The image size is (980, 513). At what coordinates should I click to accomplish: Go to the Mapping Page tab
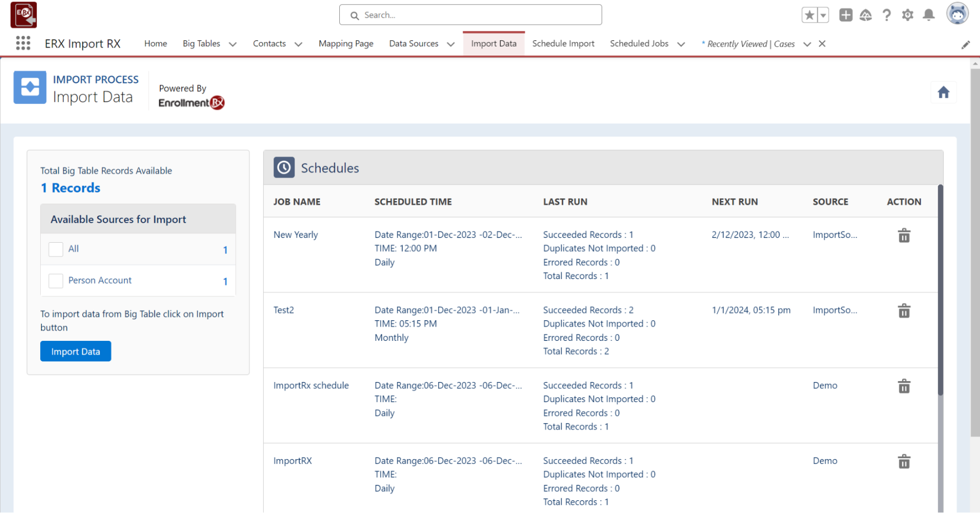(346, 44)
